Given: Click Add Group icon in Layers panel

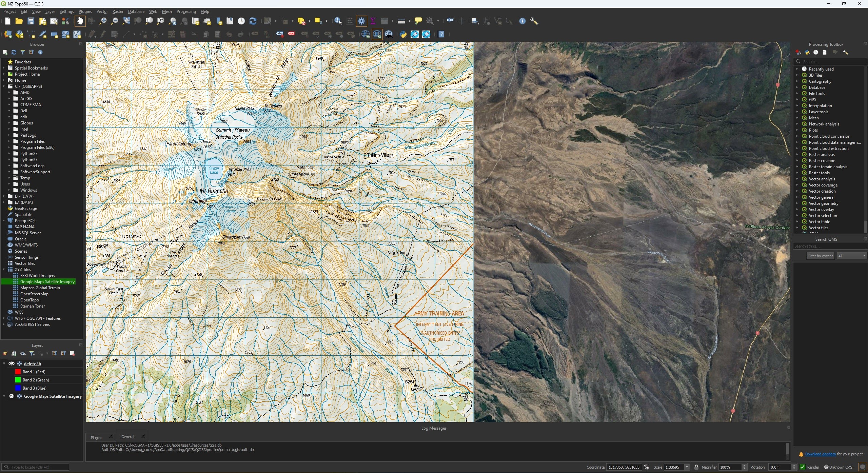Looking at the screenshot, I should click(x=14, y=353).
